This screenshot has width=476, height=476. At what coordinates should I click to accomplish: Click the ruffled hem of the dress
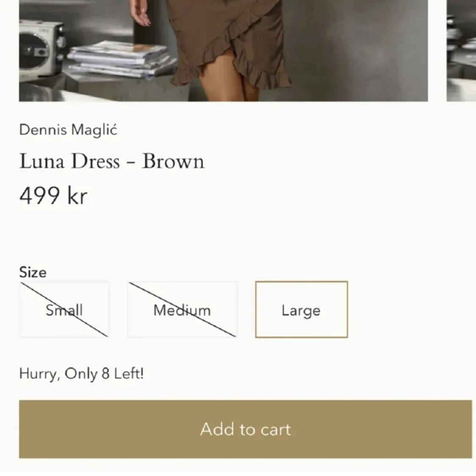pos(231,65)
